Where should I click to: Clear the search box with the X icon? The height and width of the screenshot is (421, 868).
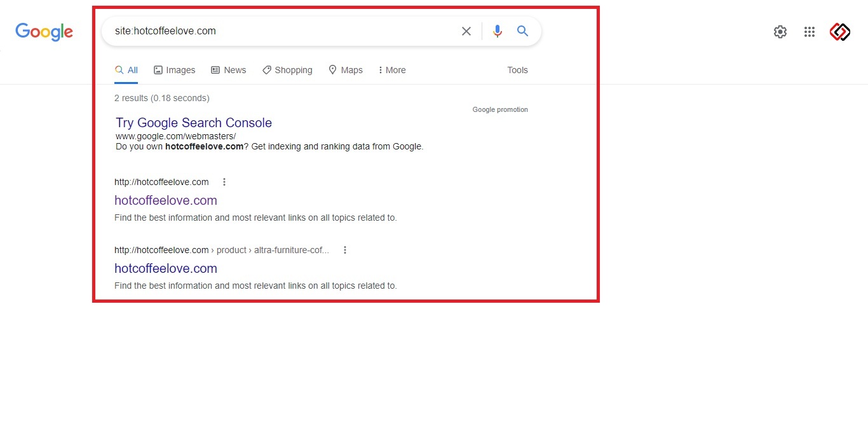click(466, 31)
